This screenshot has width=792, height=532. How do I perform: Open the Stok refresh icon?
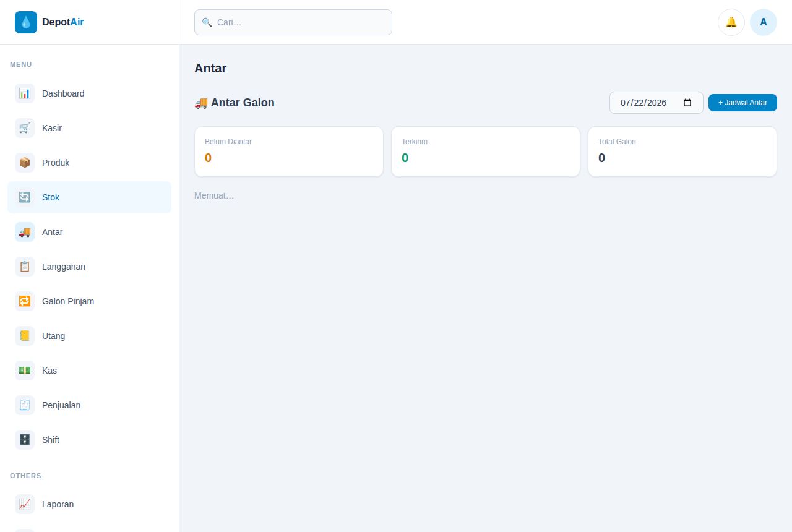25,197
